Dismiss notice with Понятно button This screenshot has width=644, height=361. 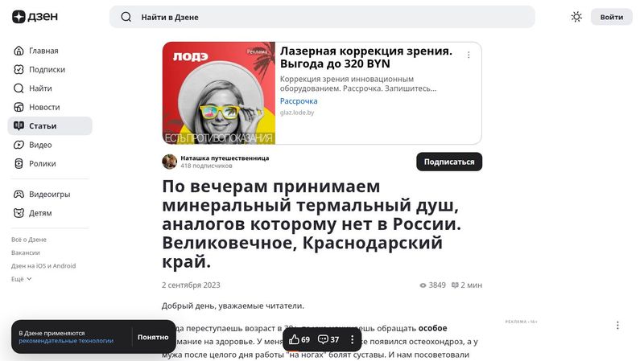point(153,337)
